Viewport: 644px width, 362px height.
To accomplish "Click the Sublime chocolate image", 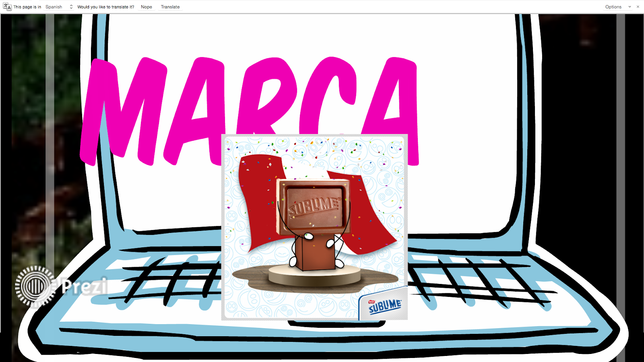I will click(x=314, y=227).
